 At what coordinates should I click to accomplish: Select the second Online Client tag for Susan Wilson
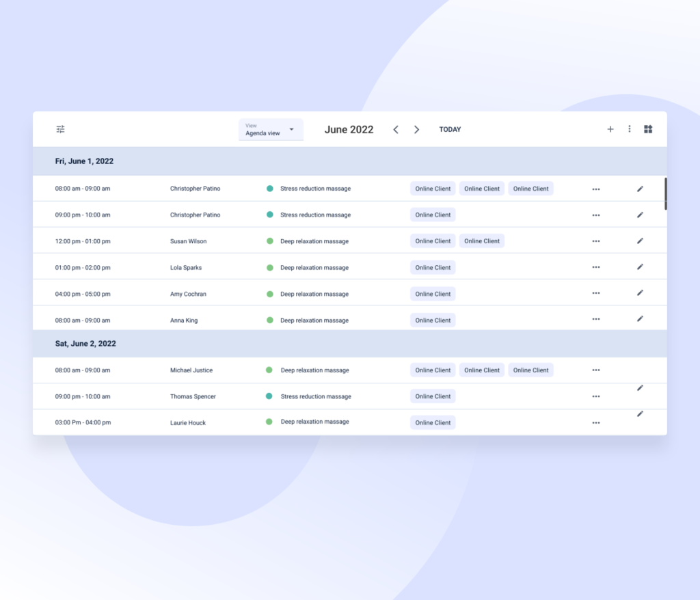(482, 241)
